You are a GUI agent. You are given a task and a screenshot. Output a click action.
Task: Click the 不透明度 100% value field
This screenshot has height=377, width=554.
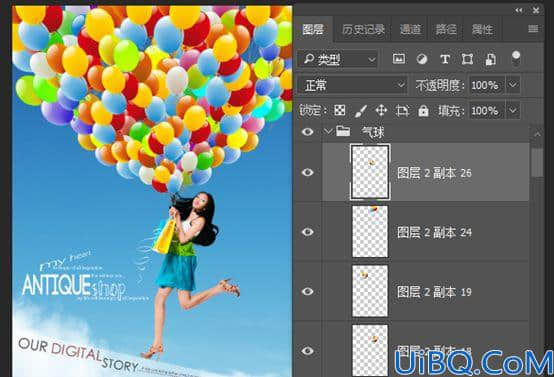tap(487, 85)
